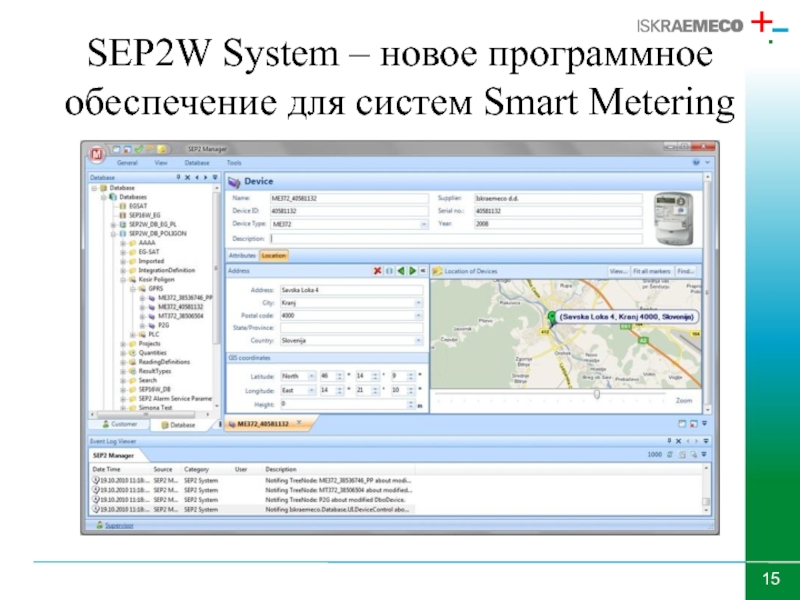
Task: Open the View menu
Action: (x=161, y=163)
